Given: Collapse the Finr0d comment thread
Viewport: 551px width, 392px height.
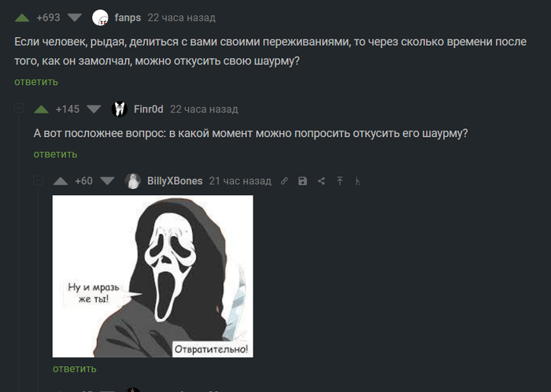Looking at the screenshot, I should [19, 108].
